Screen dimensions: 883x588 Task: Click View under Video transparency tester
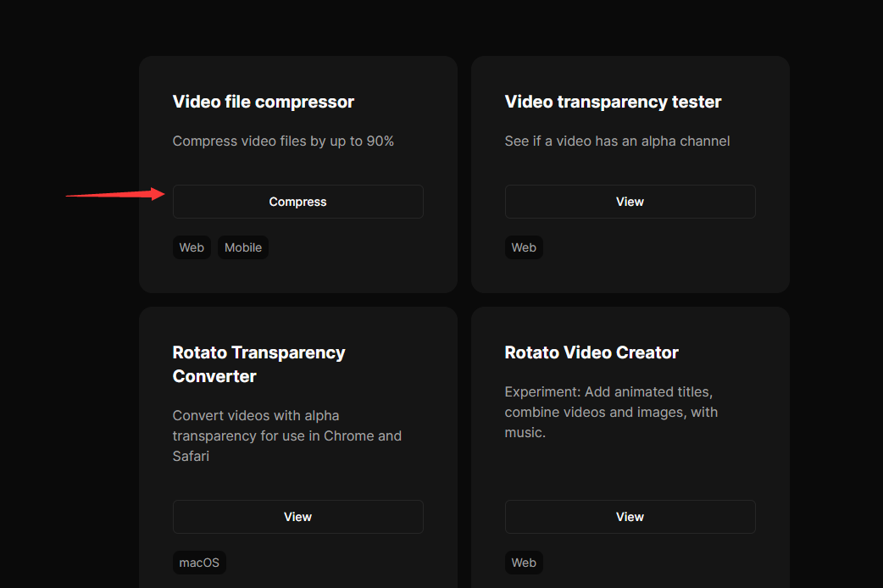point(630,202)
